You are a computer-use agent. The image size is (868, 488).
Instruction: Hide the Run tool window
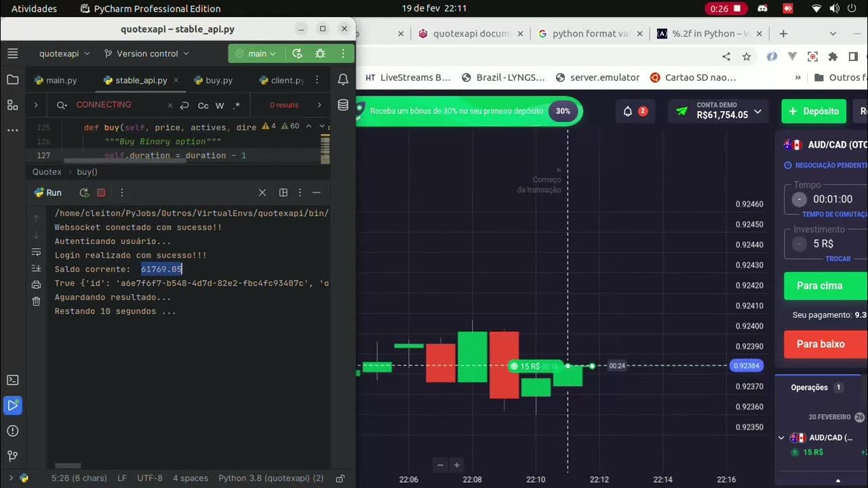coord(316,192)
